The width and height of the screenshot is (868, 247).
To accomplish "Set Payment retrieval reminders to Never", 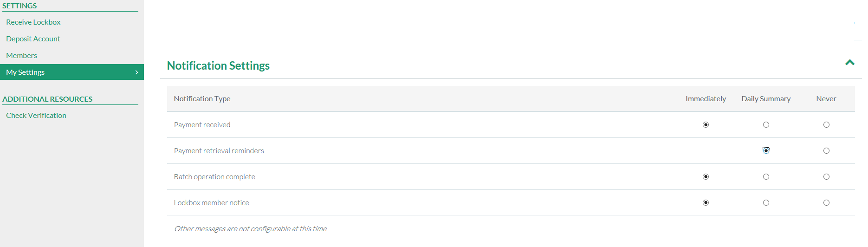I will coord(826,151).
